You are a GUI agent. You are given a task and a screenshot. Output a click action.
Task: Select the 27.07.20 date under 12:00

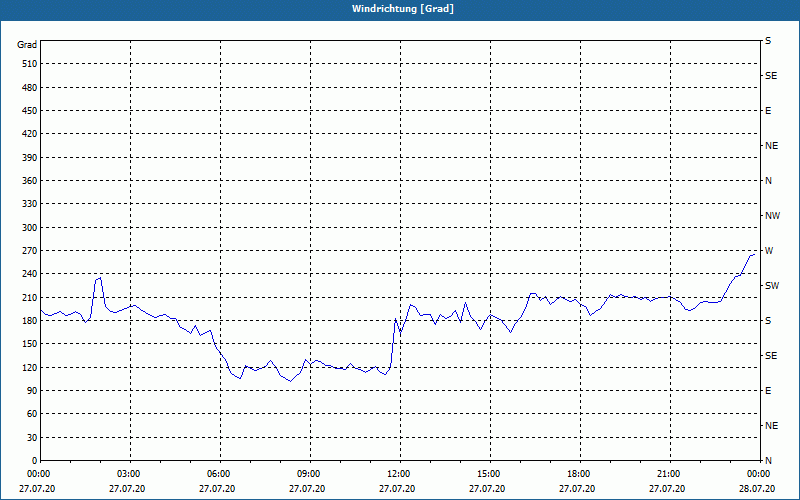coord(397,489)
